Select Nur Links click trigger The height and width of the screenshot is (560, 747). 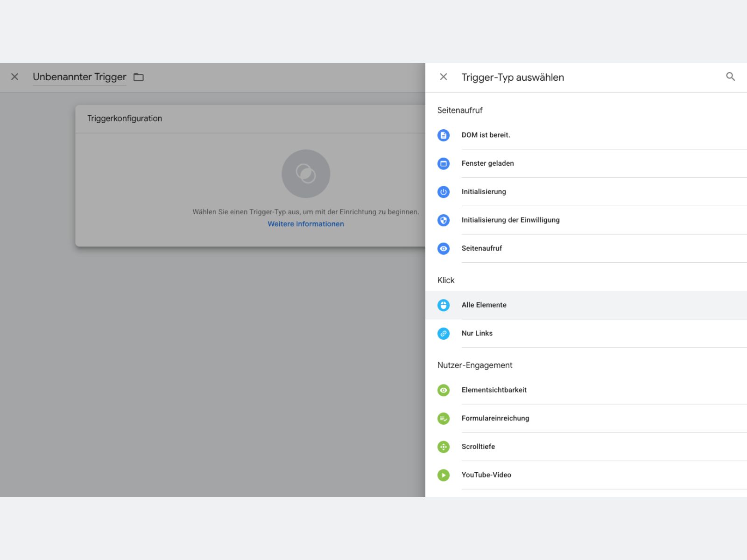pyautogui.click(x=586, y=333)
